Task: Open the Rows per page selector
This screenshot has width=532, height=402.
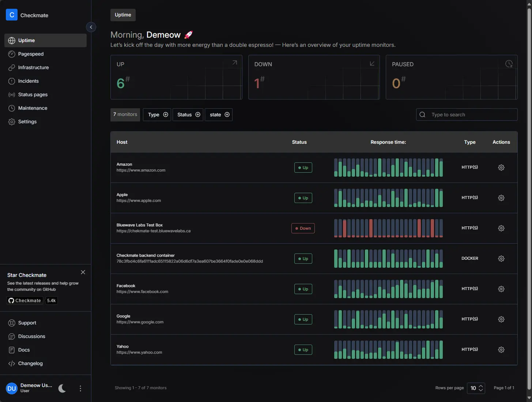Action: tap(476, 388)
